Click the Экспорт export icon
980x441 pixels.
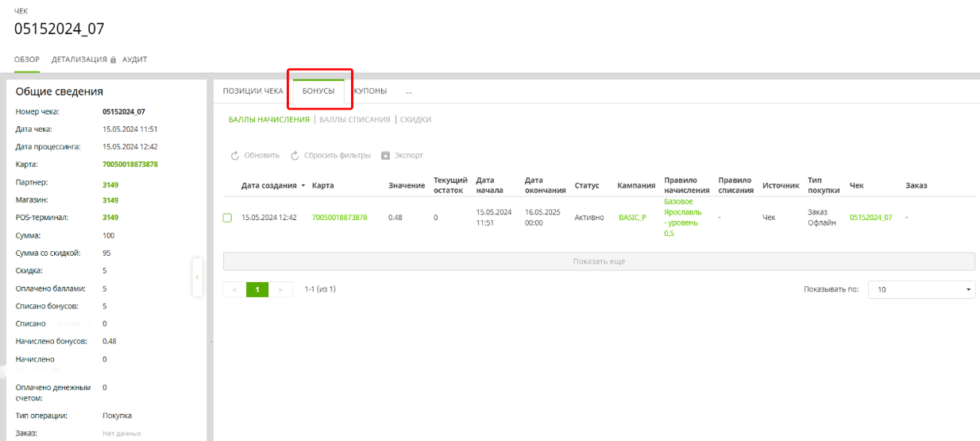[x=386, y=156]
